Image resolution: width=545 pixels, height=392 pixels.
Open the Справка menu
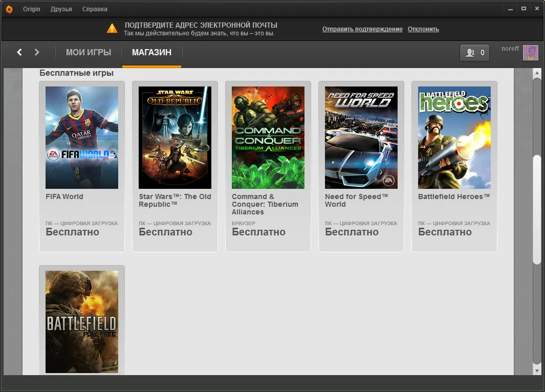pos(95,9)
